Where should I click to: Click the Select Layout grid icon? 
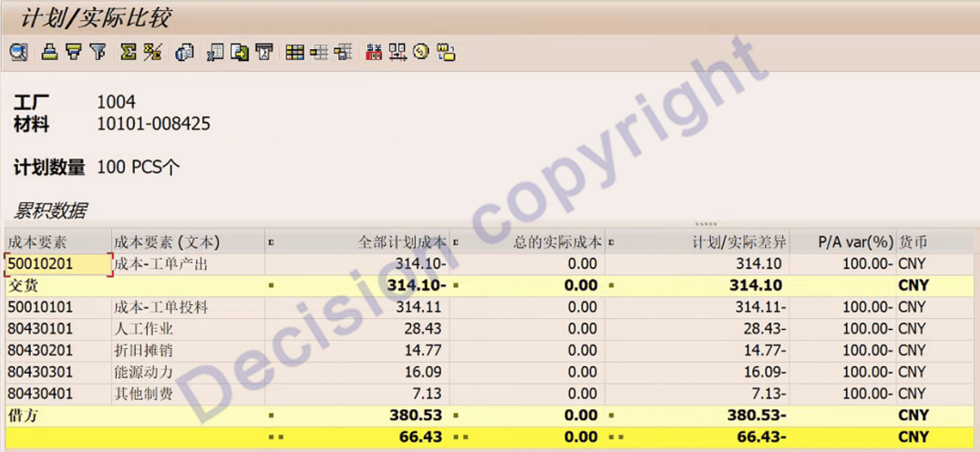294,52
